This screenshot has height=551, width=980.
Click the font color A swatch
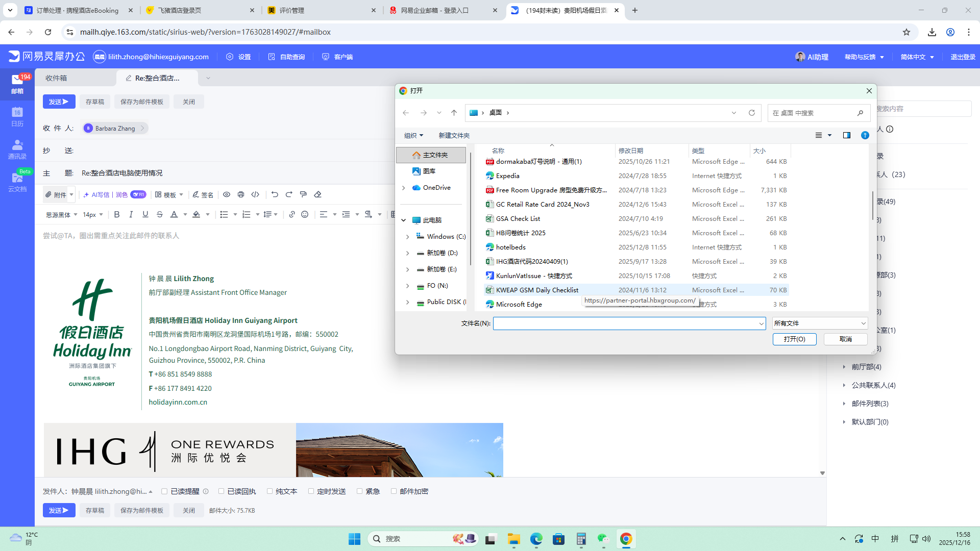(x=174, y=215)
